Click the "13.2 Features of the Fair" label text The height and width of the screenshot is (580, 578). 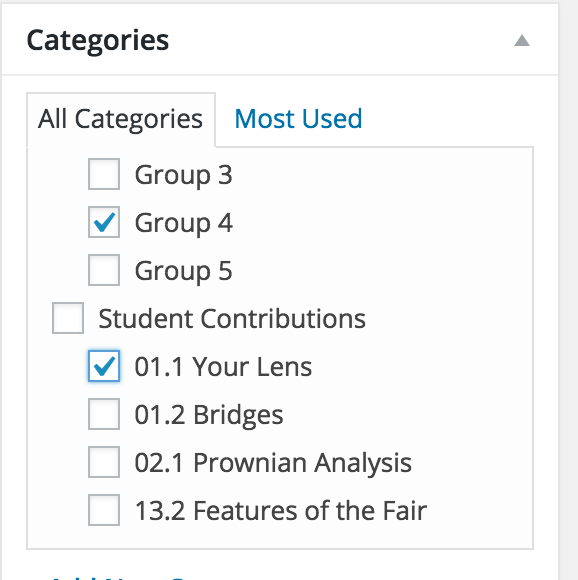pyautogui.click(x=281, y=511)
